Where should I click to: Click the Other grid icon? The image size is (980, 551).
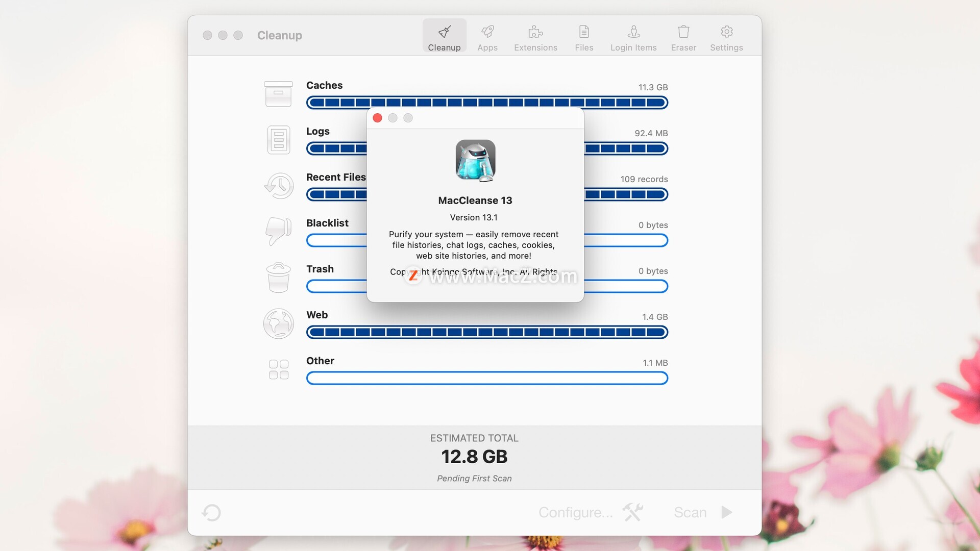pos(279,369)
